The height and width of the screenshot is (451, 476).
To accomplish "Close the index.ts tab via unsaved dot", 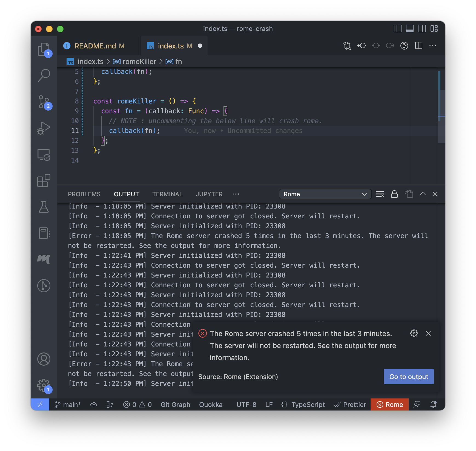I will [200, 46].
